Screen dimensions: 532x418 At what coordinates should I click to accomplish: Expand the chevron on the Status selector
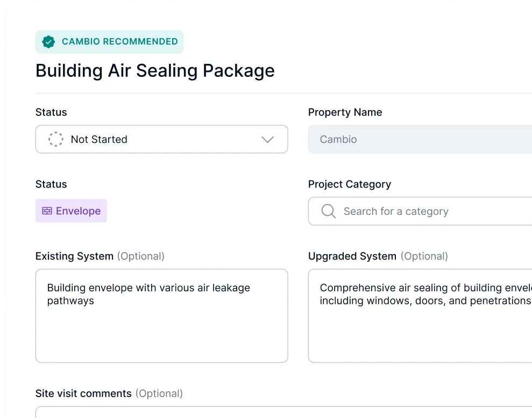(x=267, y=139)
